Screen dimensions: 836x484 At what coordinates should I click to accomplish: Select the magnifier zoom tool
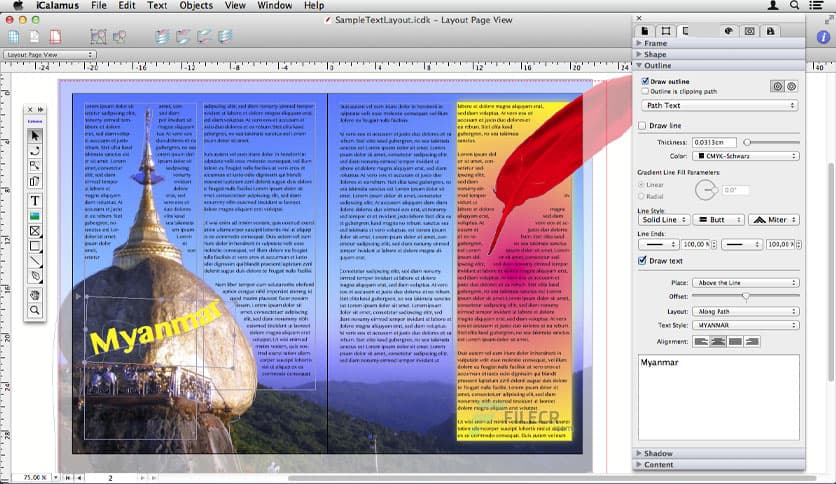tap(35, 310)
